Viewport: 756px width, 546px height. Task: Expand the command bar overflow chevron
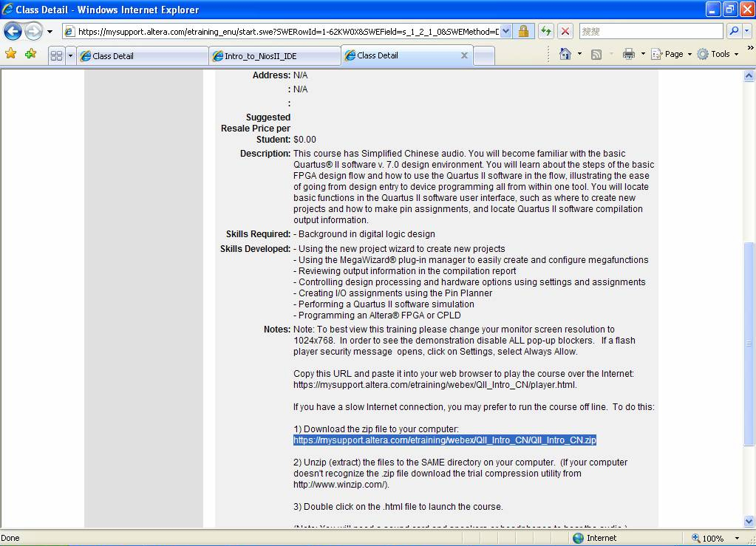[750, 47]
